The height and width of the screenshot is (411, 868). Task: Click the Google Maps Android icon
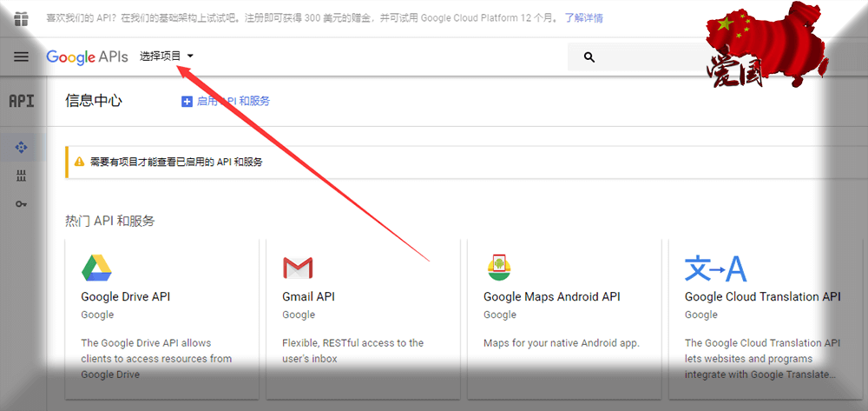(498, 268)
